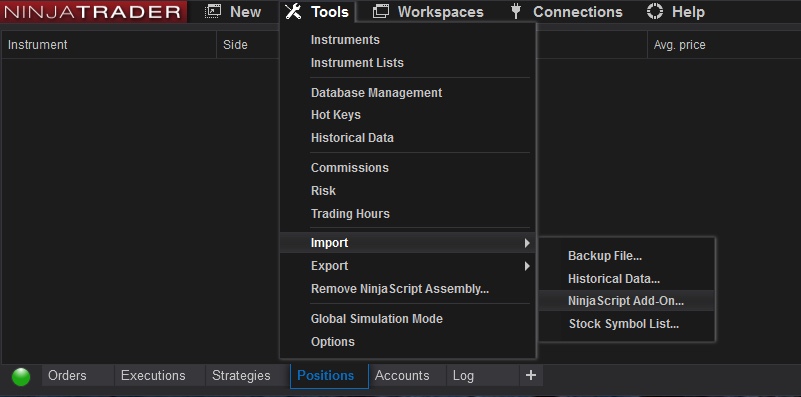Viewport: 801px width, 397px height.
Task: Expand the Import submenu arrow
Action: click(527, 243)
